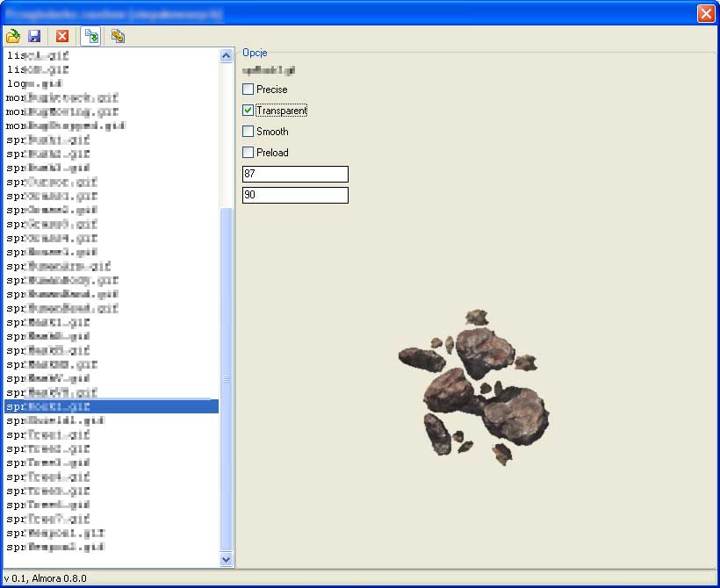Click the red X delete icon in toolbar
Image resolution: width=720 pixels, height=588 pixels.
[62, 36]
